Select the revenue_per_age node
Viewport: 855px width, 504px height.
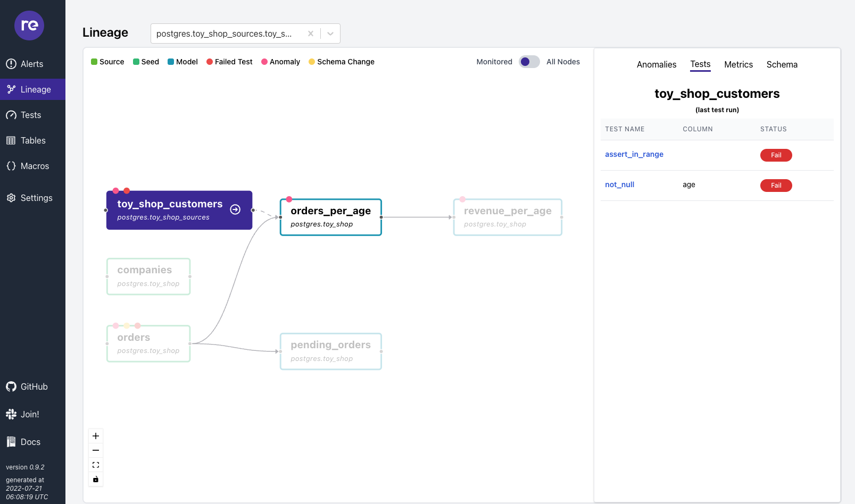click(508, 217)
